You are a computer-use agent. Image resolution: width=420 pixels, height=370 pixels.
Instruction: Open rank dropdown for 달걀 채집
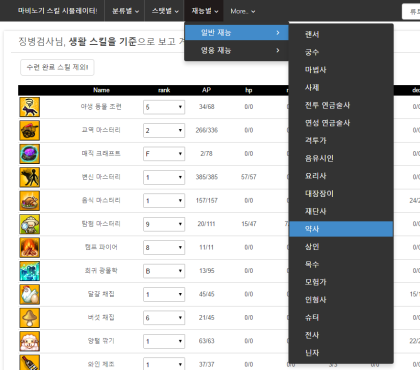(x=164, y=294)
